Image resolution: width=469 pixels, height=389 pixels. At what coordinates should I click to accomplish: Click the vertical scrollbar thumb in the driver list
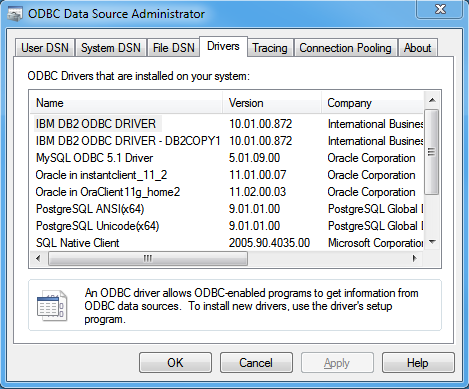point(432,152)
